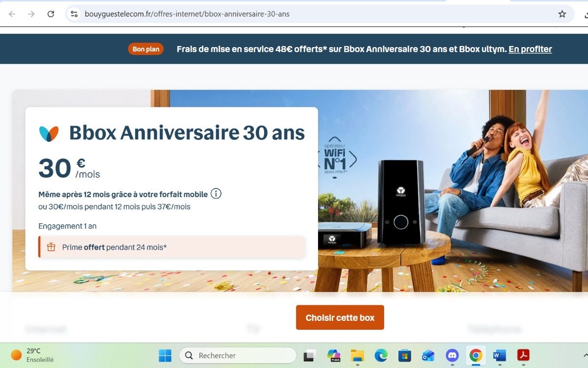The image size is (588, 368).
Task: Reload the page
Action: pos(51,14)
